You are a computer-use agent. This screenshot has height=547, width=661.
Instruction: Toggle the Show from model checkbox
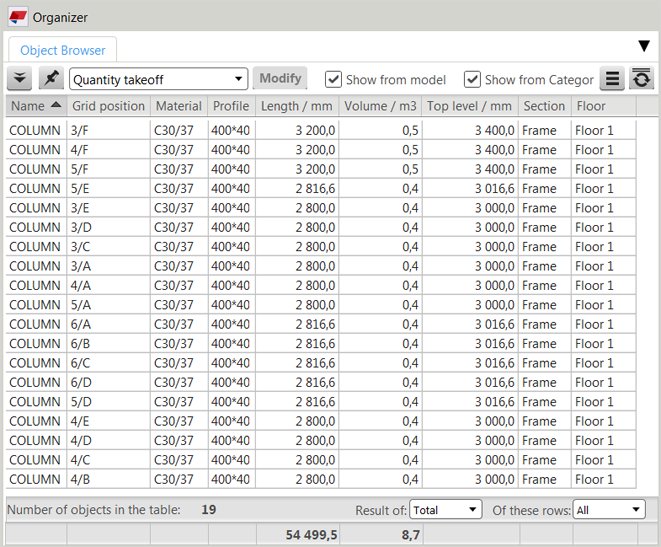coord(334,80)
